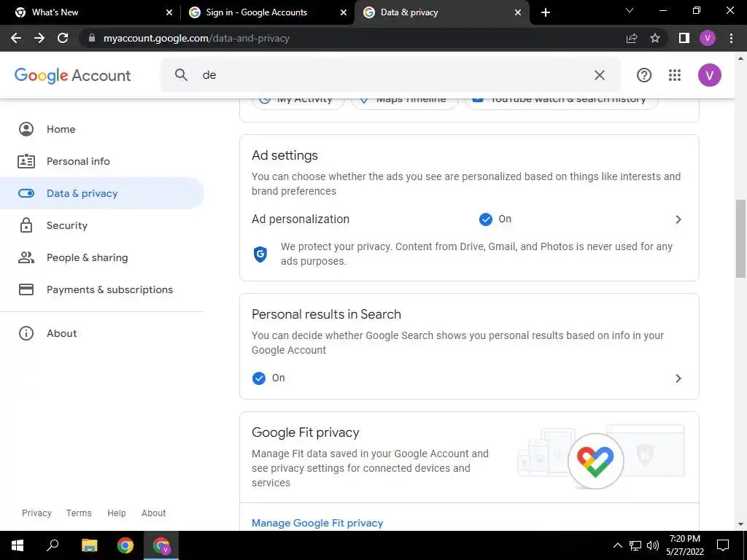747x560 pixels.
Task: Open Chrome profile V avatar in toolbar
Action: coord(708,38)
